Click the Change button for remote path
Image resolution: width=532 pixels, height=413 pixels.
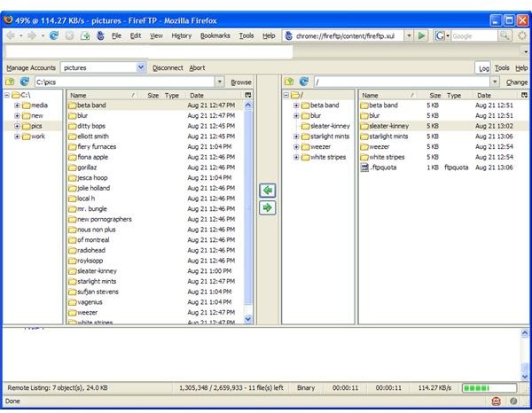coord(517,82)
